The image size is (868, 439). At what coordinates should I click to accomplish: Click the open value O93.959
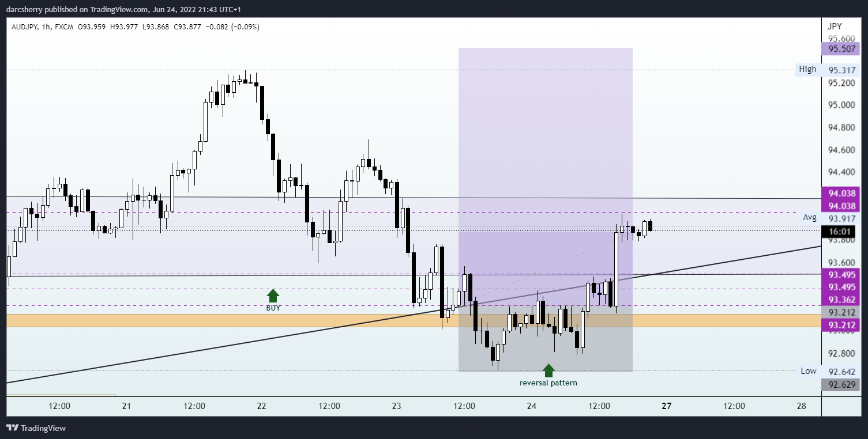(x=92, y=27)
